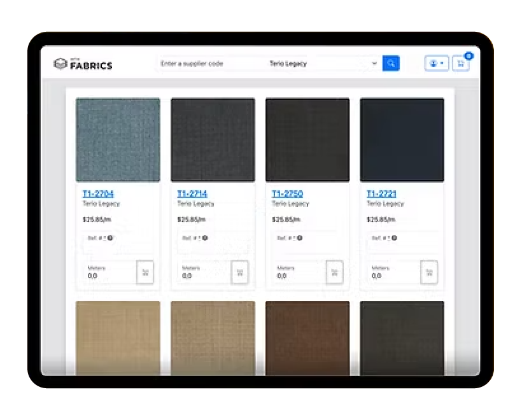
Task: Click the cart badge counter
Action: click(469, 56)
